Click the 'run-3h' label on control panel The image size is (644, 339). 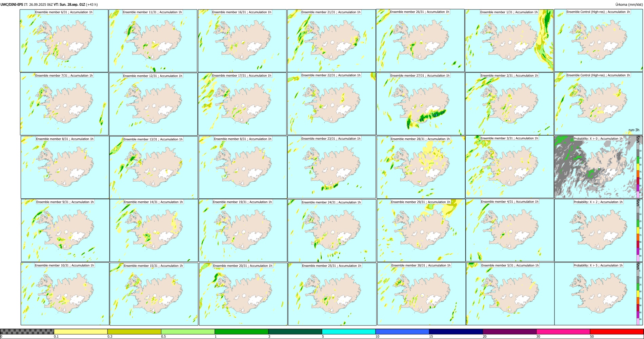point(633,130)
